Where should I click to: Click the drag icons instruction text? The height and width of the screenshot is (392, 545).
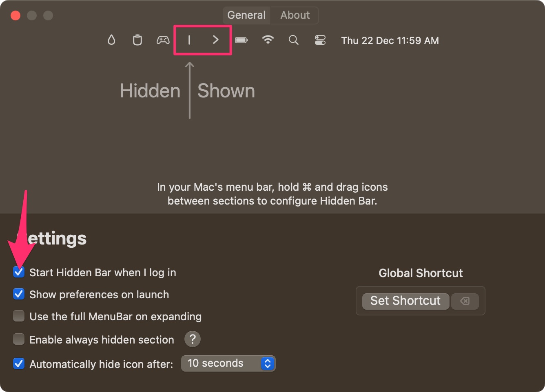[272, 194]
